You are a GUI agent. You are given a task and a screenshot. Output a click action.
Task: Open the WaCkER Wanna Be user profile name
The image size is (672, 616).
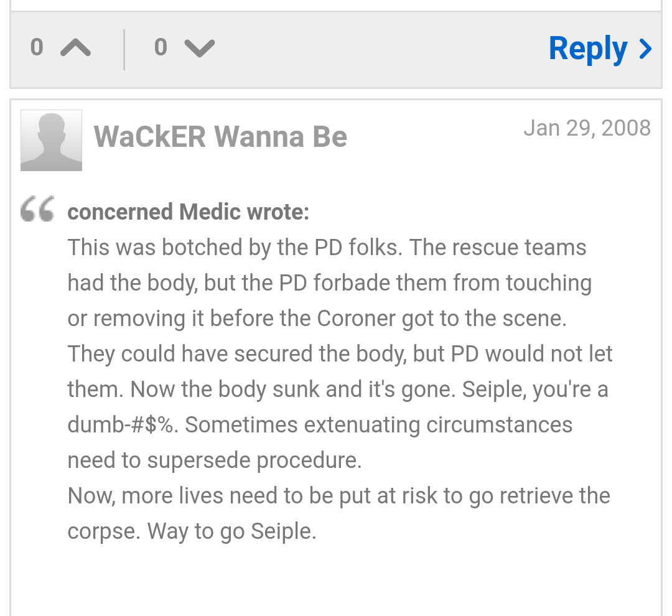click(x=220, y=137)
